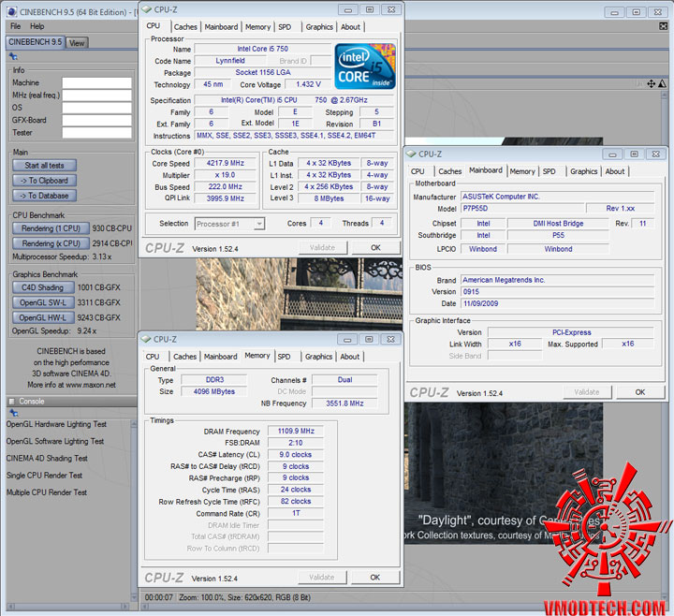Click the MHz (real freq.) input field
This screenshot has height=616, width=674.
click(96, 95)
